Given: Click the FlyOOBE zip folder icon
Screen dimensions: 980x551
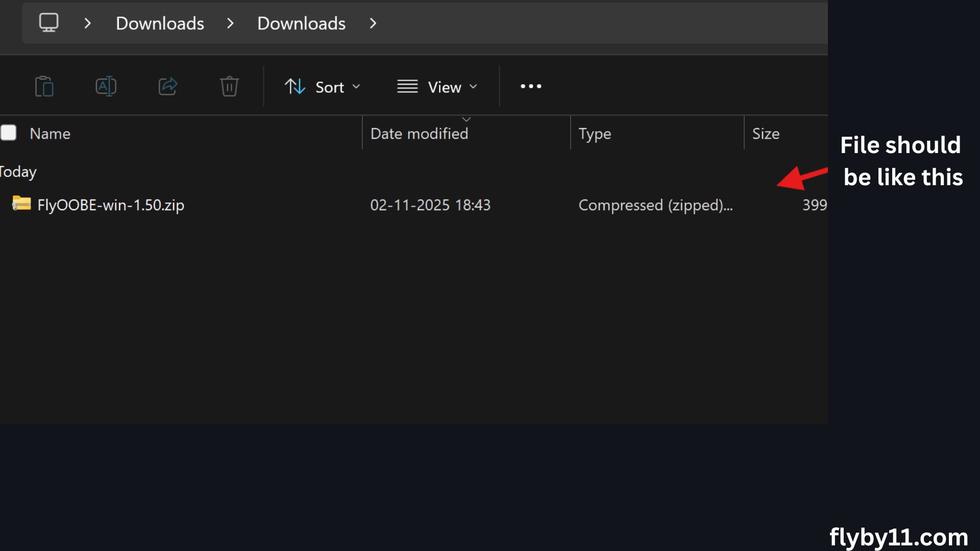Looking at the screenshot, I should tap(20, 204).
